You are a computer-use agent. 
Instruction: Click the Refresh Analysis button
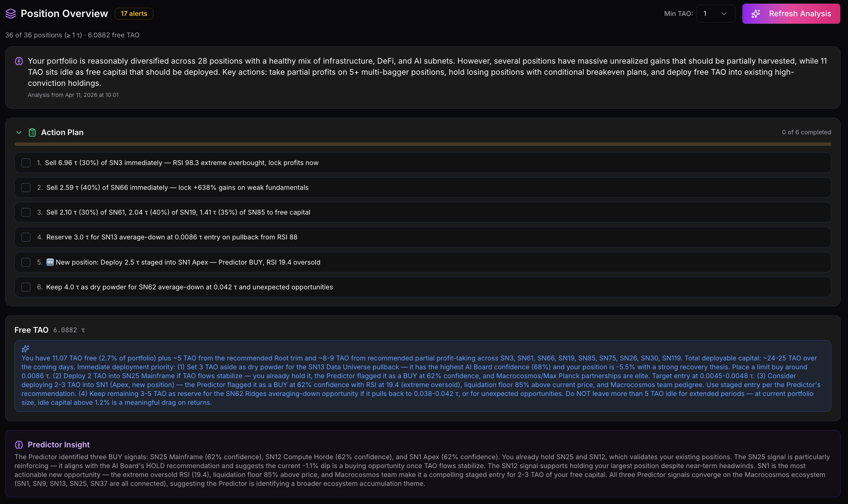(791, 14)
